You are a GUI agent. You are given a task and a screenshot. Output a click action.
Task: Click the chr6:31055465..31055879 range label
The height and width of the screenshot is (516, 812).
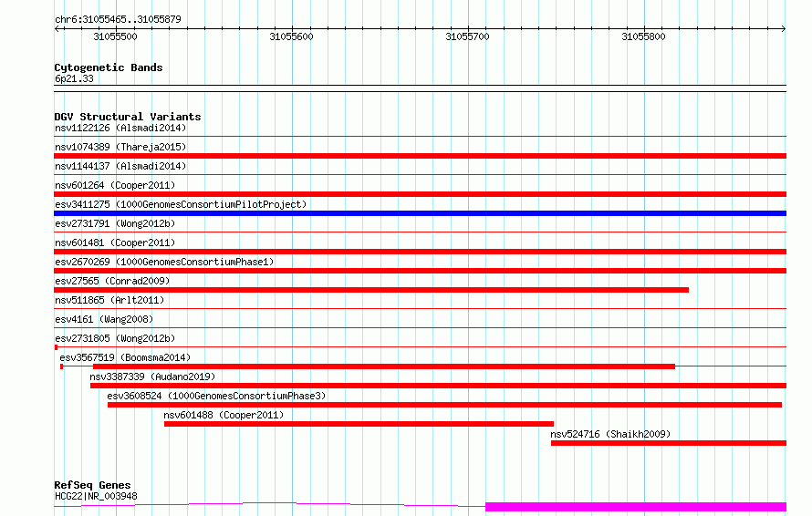click(118, 20)
